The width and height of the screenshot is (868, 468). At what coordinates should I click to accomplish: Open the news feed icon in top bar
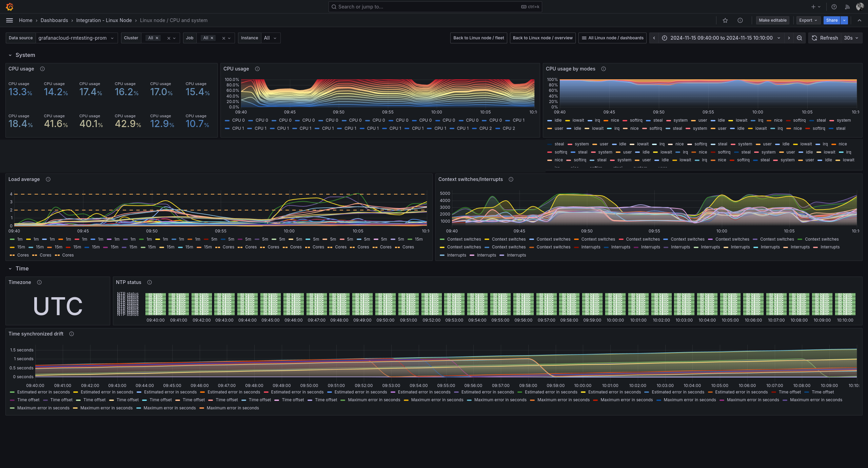click(847, 7)
